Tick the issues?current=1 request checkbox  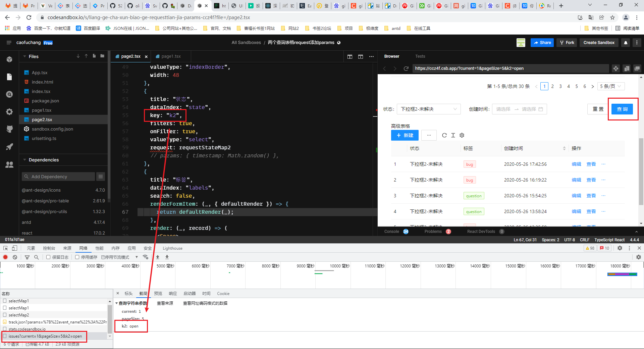point(5,336)
